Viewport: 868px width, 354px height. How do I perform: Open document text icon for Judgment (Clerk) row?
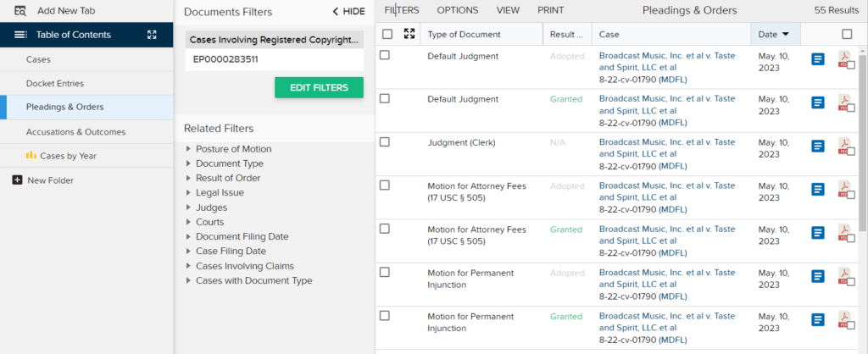click(x=818, y=146)
